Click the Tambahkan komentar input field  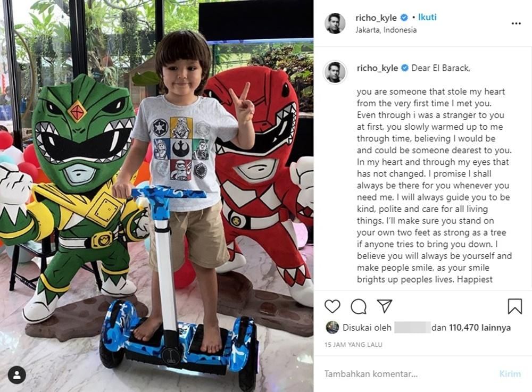[407, 374]
